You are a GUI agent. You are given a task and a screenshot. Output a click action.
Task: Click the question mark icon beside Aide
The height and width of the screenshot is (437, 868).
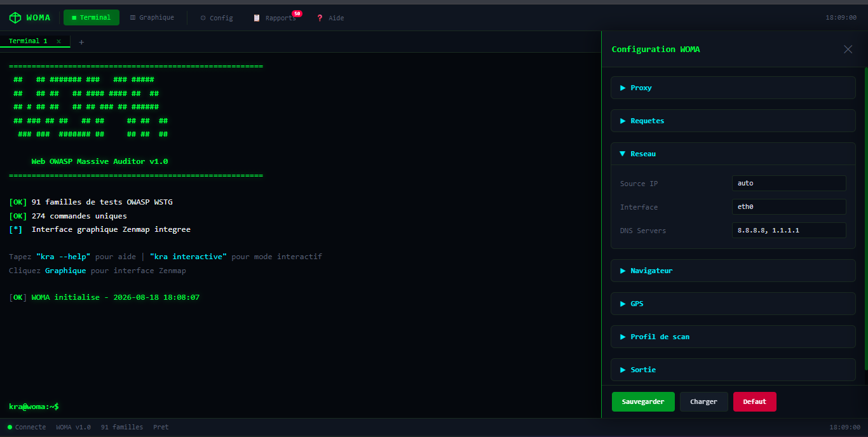(x=320, y=18)
